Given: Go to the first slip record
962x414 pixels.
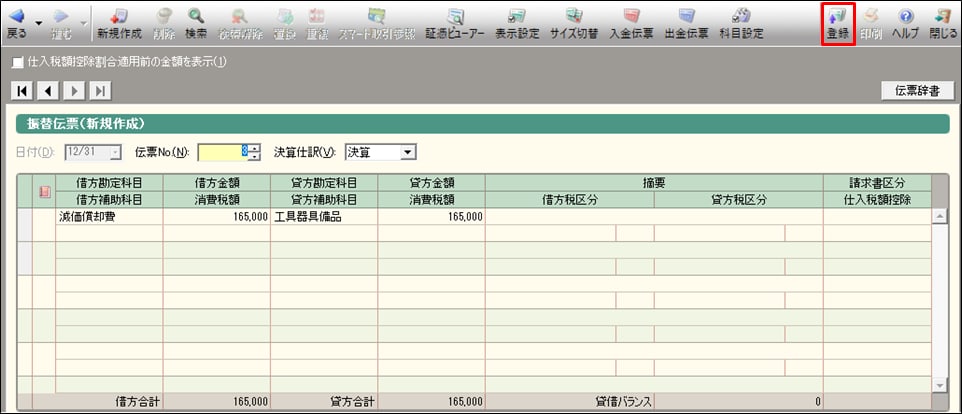Looking at the screenshot, I should pos(22,91).
